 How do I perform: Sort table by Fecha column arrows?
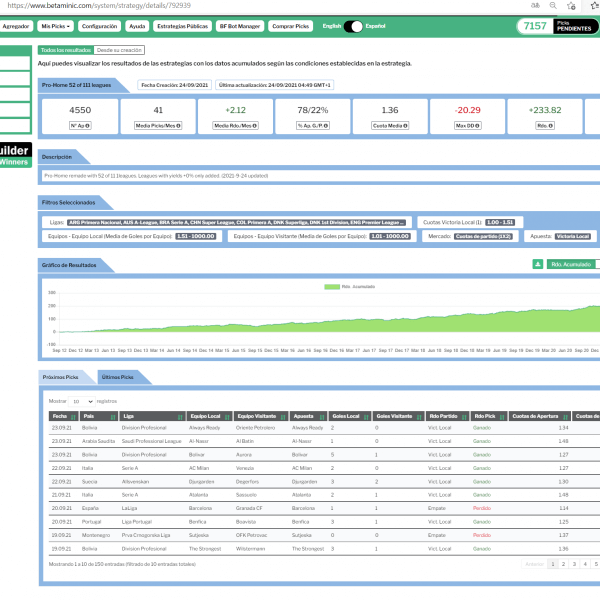(x=73, y=417)
